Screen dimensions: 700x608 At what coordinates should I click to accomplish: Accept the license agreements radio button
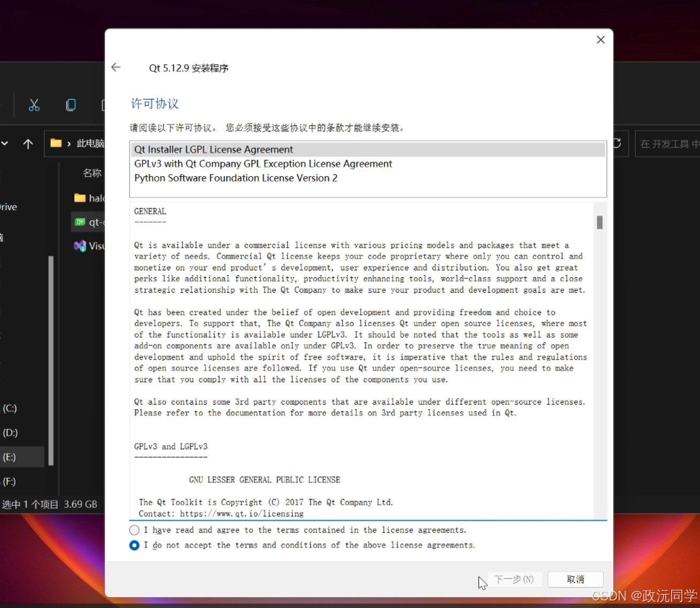coord(134,530)
